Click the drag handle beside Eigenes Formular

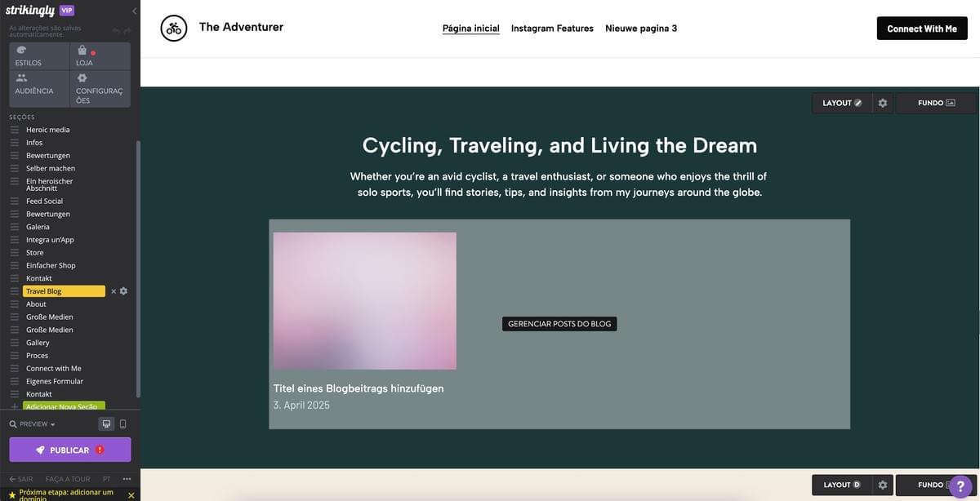[x=14, y=381]
